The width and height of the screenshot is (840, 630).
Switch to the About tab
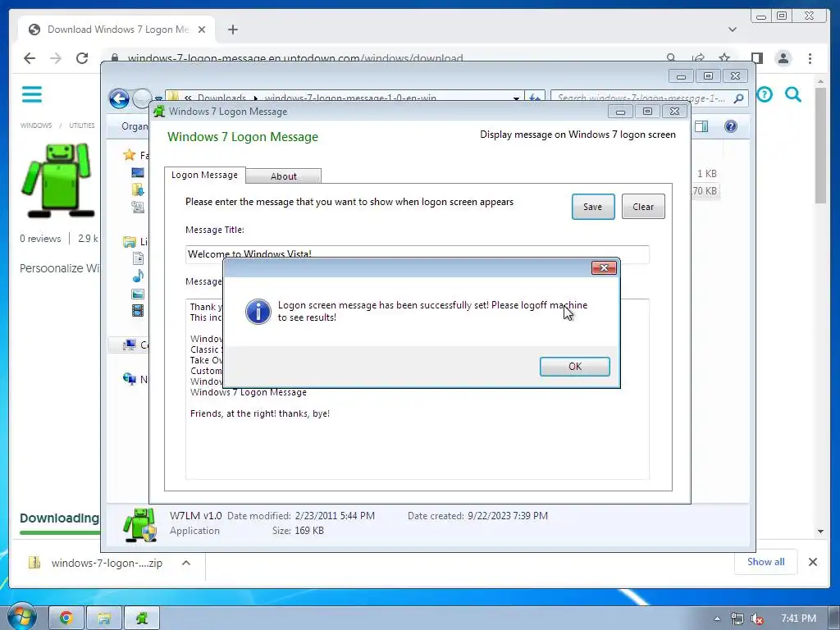click(283, 176)
